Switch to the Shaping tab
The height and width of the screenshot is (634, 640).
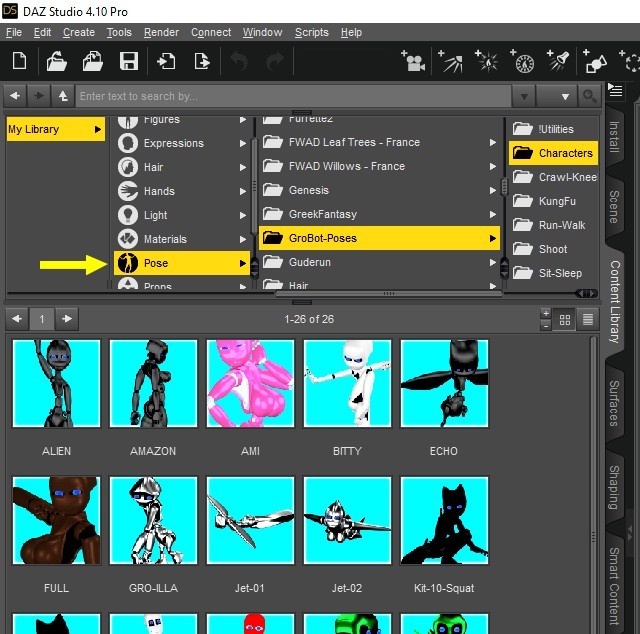(x=614, y=487)
